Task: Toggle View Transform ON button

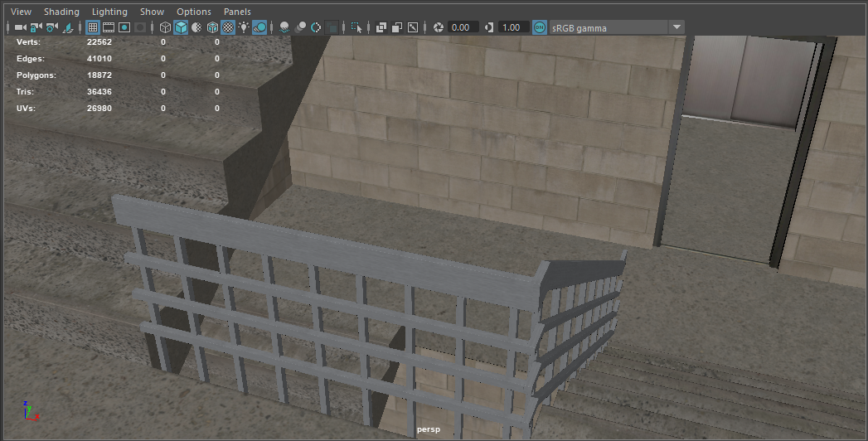Action: click(x=539, y=27)
